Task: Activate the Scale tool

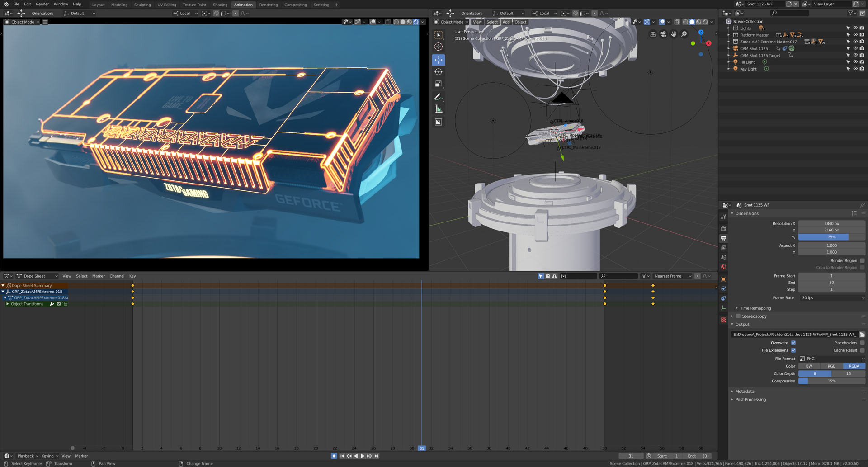Action: pyautogui.click(x=439, y=84)
